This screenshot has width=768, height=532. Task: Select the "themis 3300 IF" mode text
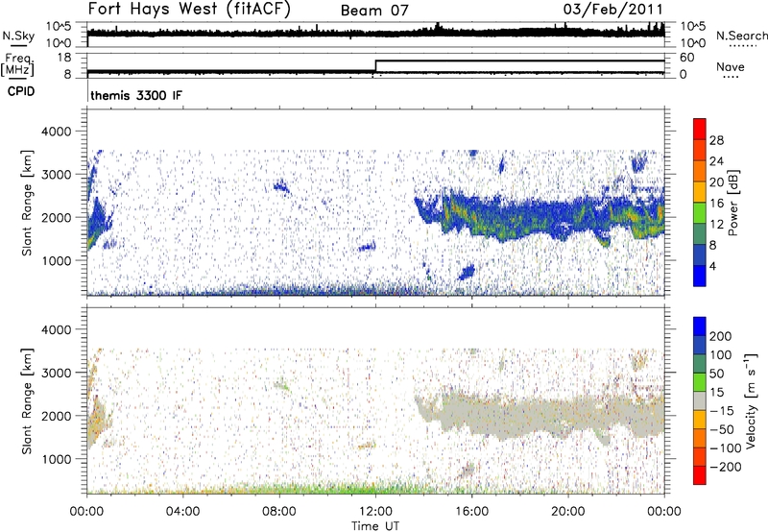click(136, 95)
